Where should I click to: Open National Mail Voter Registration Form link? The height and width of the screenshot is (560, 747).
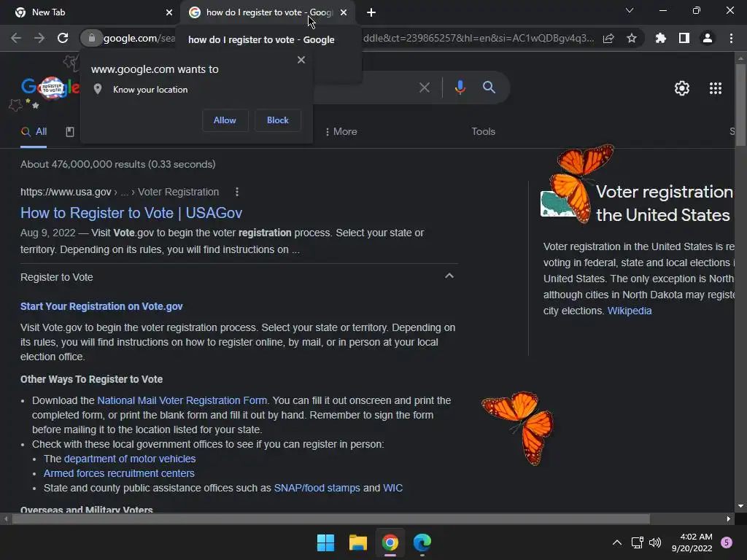click(x=182, y=400)
